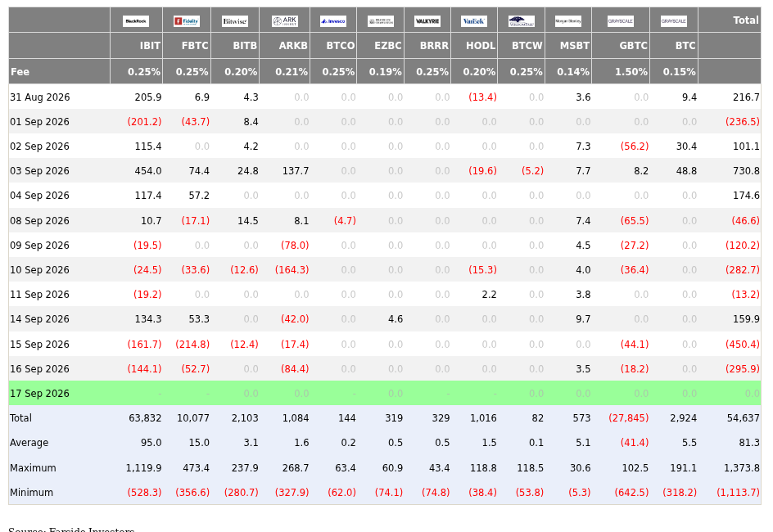Click the 03 Sep 2026 date cell
This screenshot has height=532, width=773.
(39, 171)
